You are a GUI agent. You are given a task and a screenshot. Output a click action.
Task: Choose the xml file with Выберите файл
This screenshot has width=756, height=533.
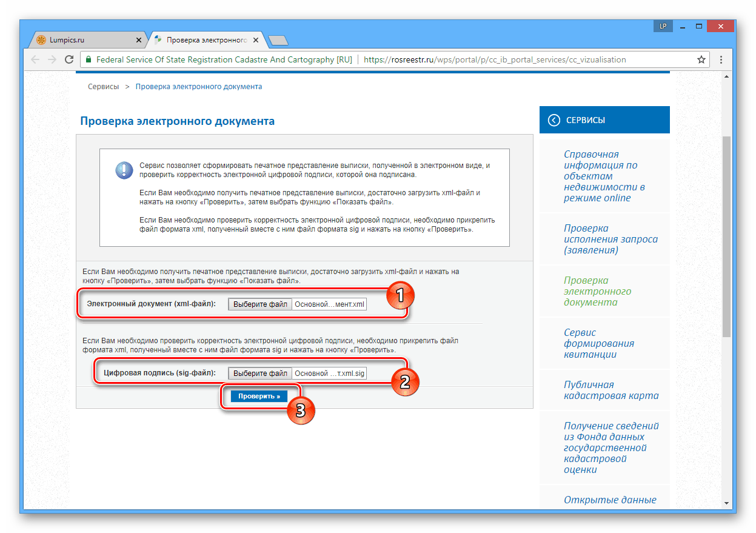260,304
